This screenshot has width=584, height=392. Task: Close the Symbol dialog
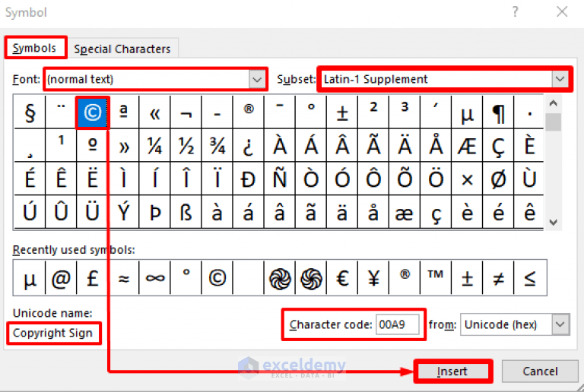(x=562, y=12)
